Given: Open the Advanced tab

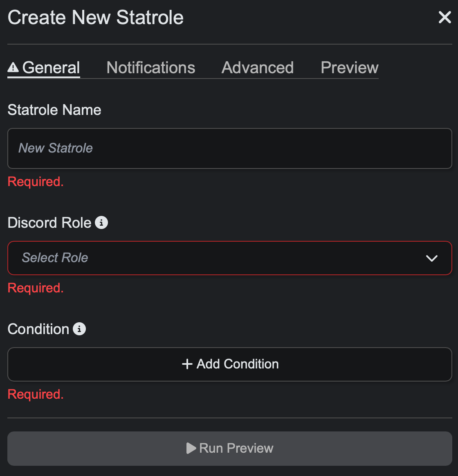Looking at the screenshot, I should tap(258, 67).
